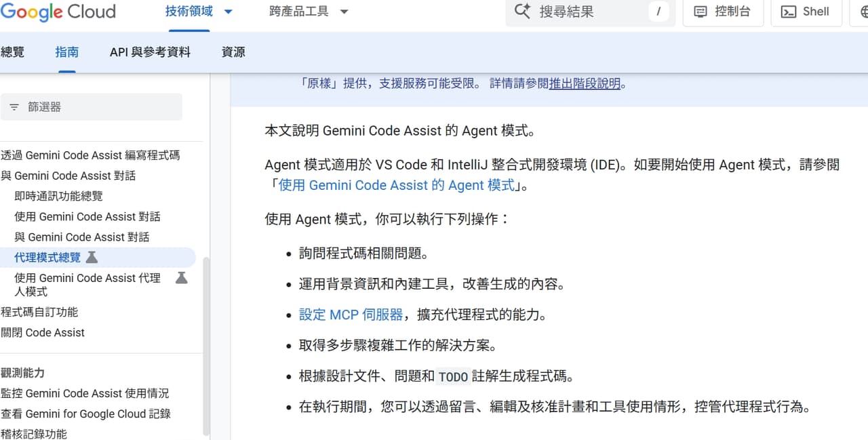This screenshot has width=868, height=440.
Task: Click the 控制台 button
Action: [723, 12]
